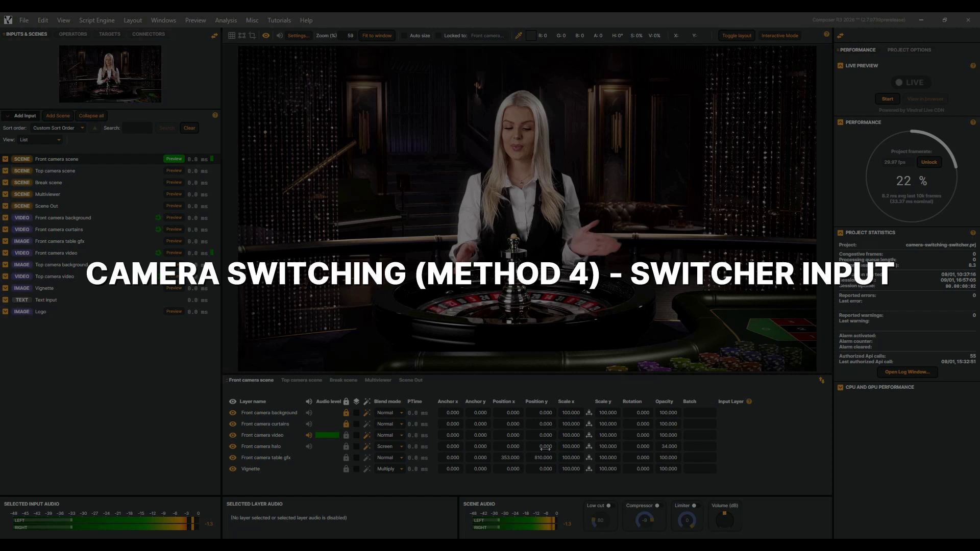The height and width of the screenshot is (551, 980).
Task: Uncheck the Logo image input checkbox
Action: pyautogui.click(x=6, y=312)
